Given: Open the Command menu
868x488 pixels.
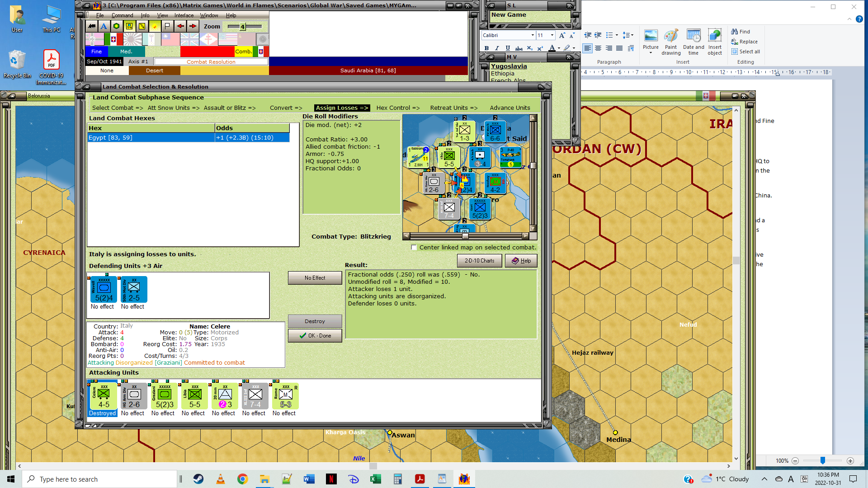Looking at the screenshot, I should tap(122, 15).
